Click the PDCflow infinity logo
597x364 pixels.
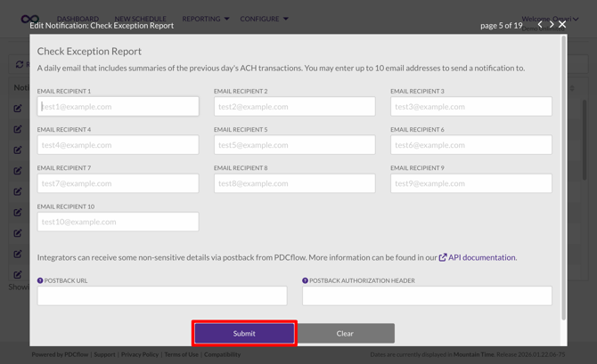30,19
